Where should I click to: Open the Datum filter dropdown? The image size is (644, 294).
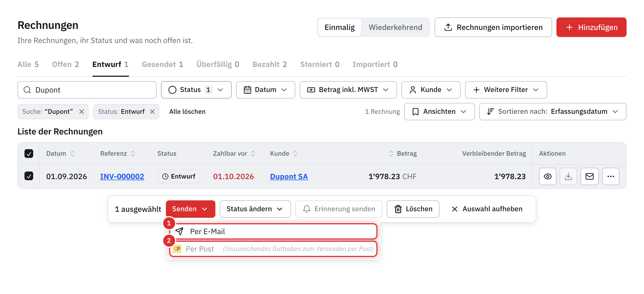coord(265,90)
